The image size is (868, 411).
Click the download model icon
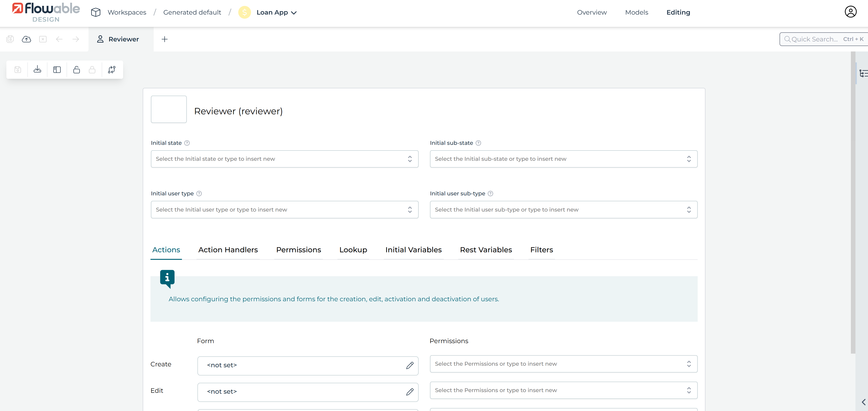tap(37, 70)
